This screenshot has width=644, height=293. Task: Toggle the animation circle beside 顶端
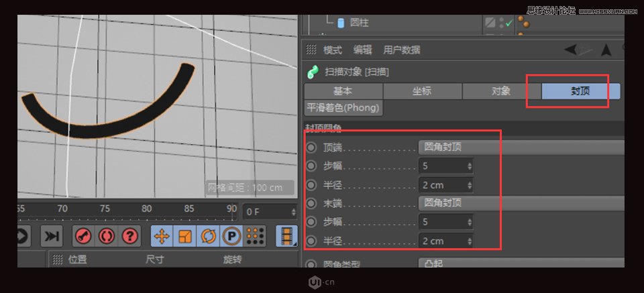pyautogui.click(x=312, y=147)
